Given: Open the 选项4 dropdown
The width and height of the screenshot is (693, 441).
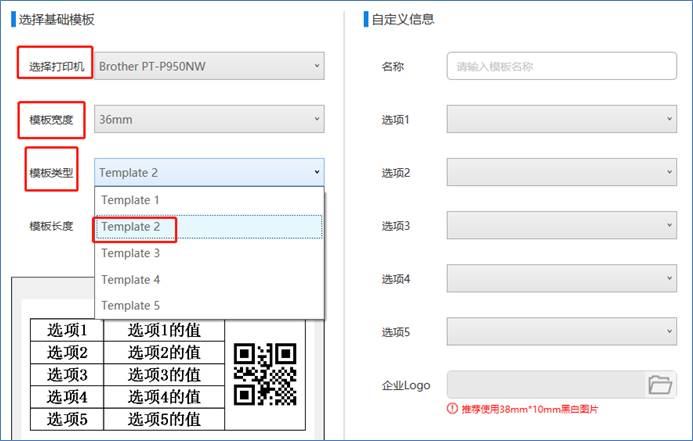Looking at the screenshot, I should 562,278.
